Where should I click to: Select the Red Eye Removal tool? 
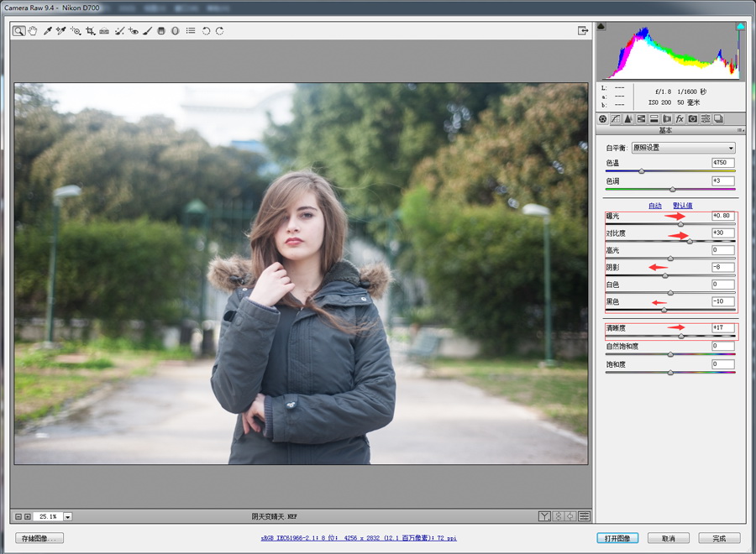(134, 31)
